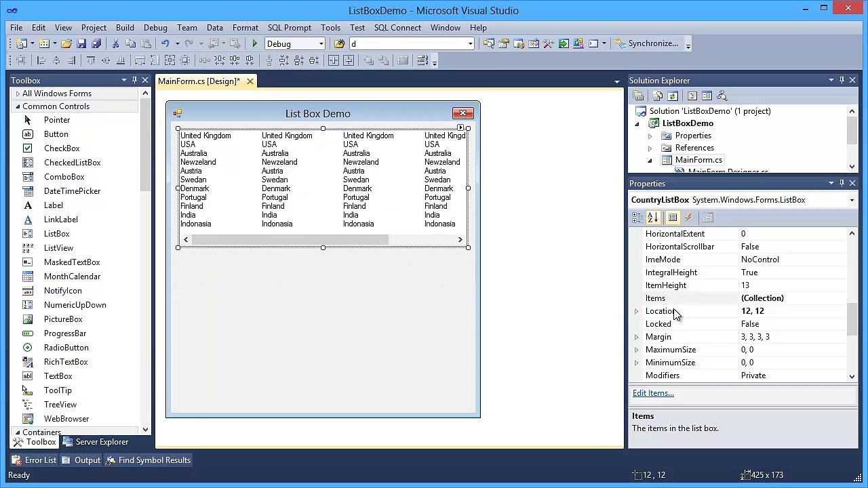Viewport: 868px width, 488px height.
Task: Click the Properties grid vertical scrollbar thumb
Action: tap(852, 319)
